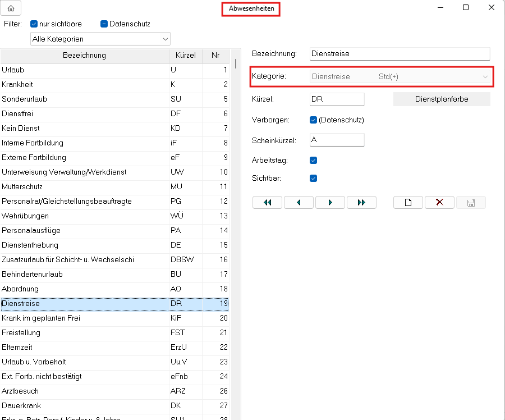Image resolution: width=505 pixels, height=420 pixels.
Task: Select the 'Sonderurlaub' row
Action: [x=114, y=99]
